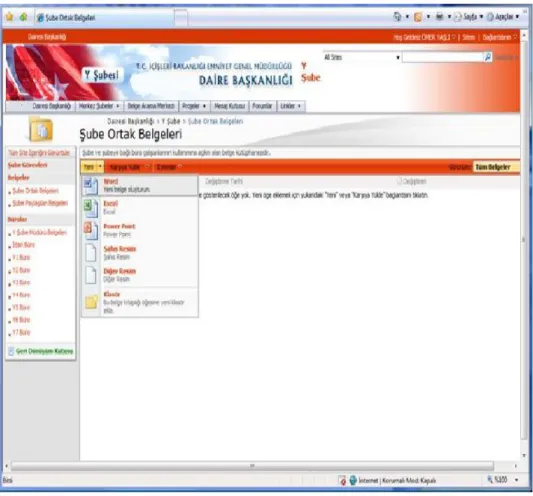
Task: Expand the Linkler nav dropdown
Action: click(299, 106)
